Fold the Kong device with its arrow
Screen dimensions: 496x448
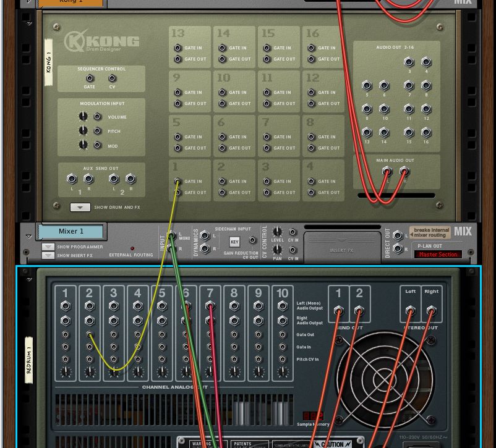[x=29, y=23]
